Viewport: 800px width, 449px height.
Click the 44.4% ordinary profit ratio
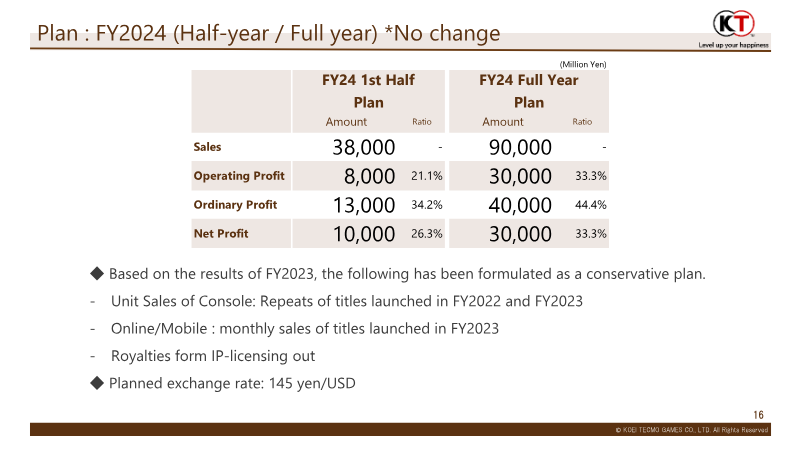coord(591,205)
